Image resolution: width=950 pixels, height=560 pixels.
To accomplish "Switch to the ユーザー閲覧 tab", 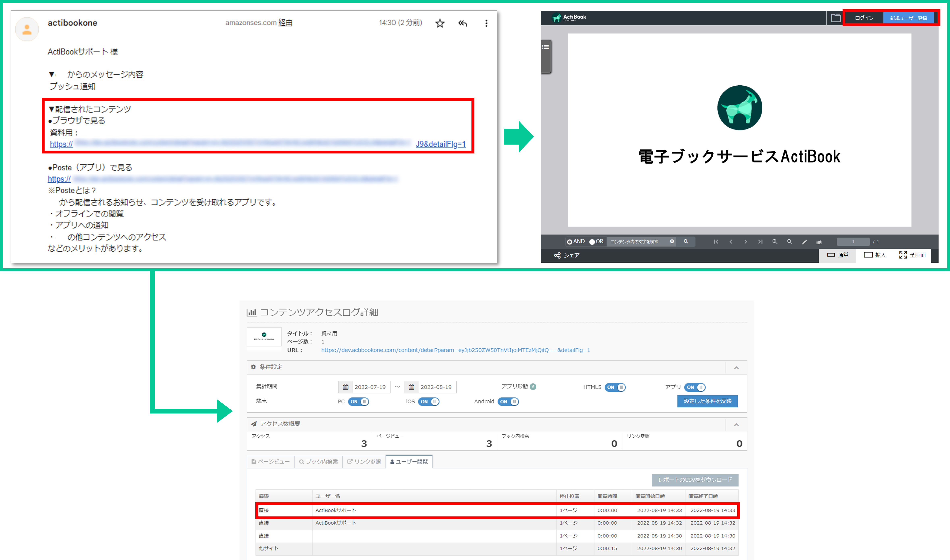I will click(409, 461).
